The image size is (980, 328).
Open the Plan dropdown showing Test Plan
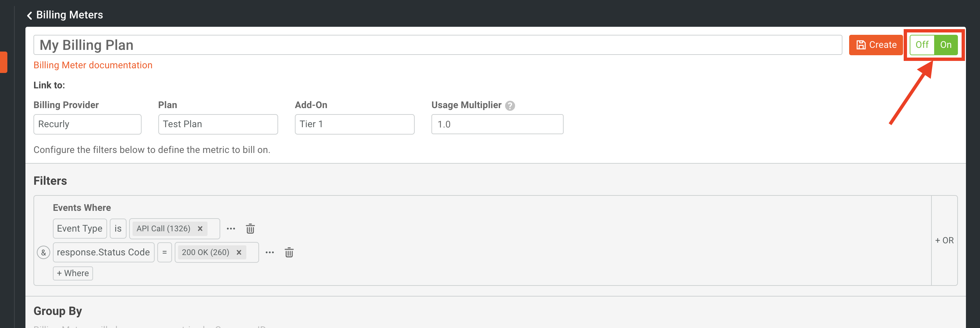coord(218,124)
